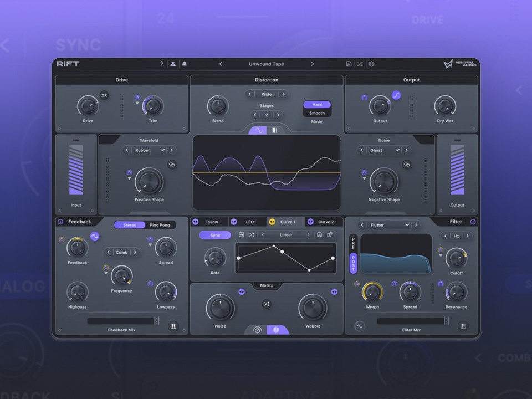Select the gauge icon tab at bottom center

257,330
